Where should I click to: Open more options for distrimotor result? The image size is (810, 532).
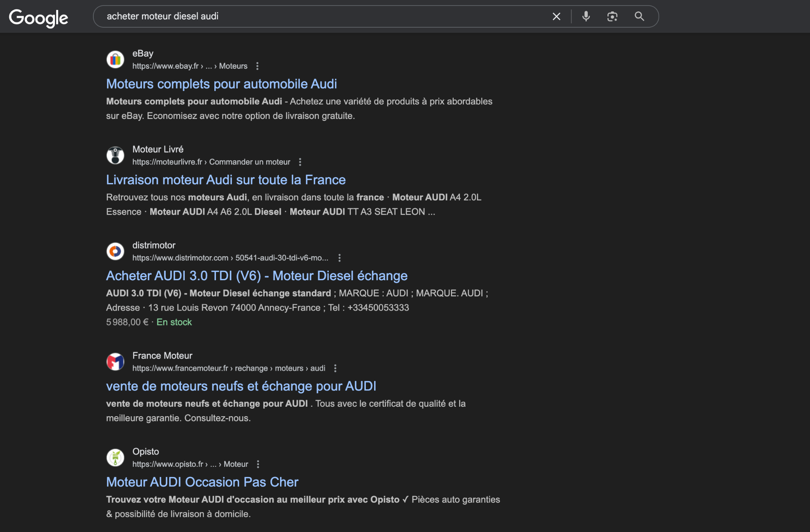[x=339, y=258]
